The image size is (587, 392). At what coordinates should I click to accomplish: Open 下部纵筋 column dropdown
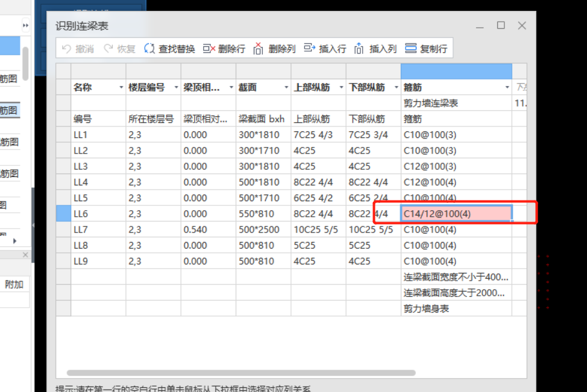tap(396, 87)
